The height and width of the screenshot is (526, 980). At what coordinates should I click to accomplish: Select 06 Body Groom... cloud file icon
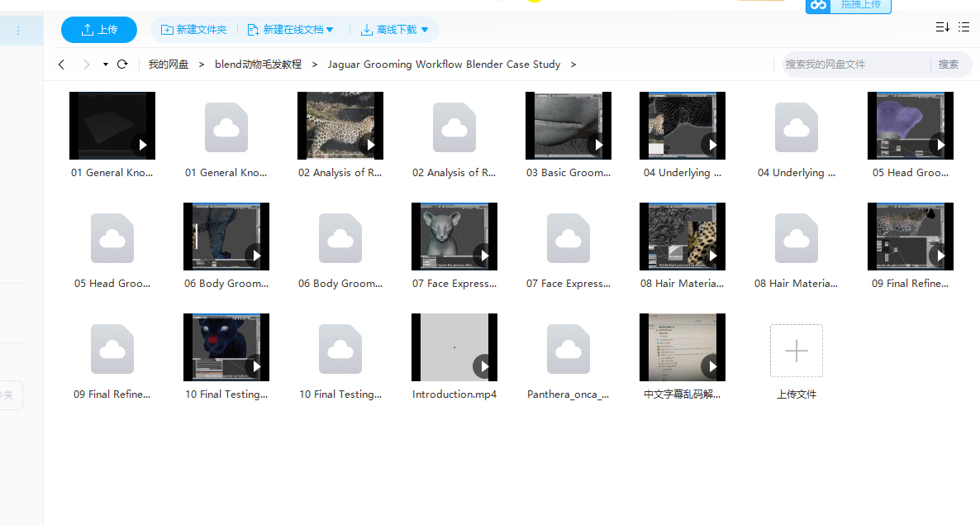tap(340, 238)
